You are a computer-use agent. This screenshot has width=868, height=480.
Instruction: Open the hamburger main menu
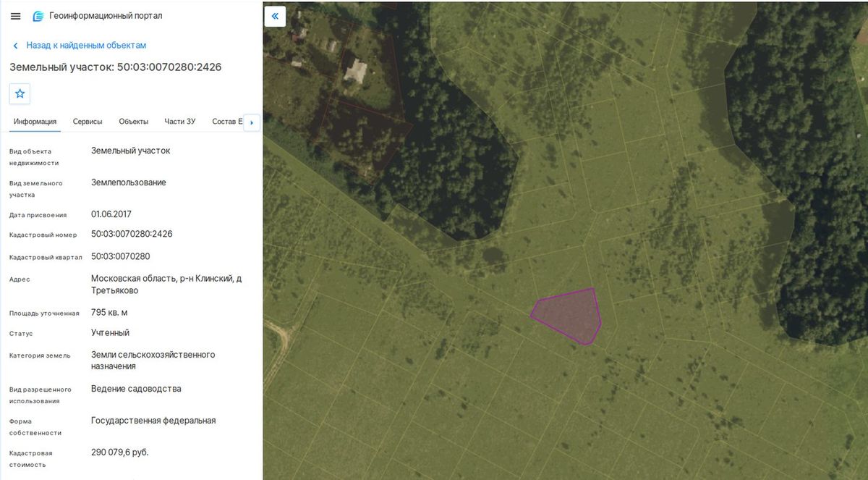coord(15,16)
